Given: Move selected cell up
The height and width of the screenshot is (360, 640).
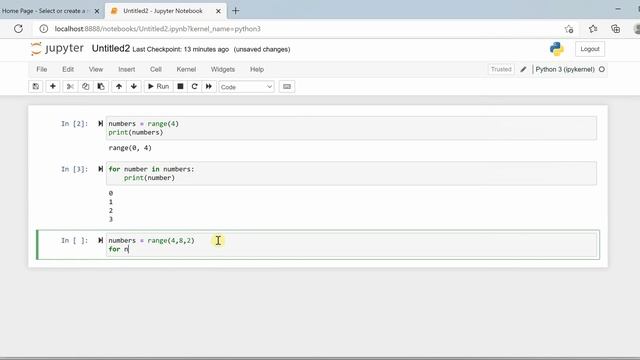Looking at the screenshot, I should 119,87.
